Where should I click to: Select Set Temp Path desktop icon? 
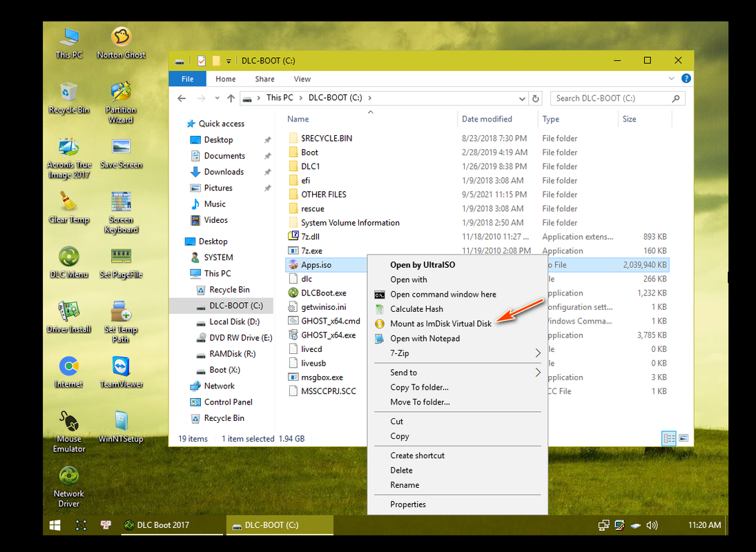click(x=121, y=322)
